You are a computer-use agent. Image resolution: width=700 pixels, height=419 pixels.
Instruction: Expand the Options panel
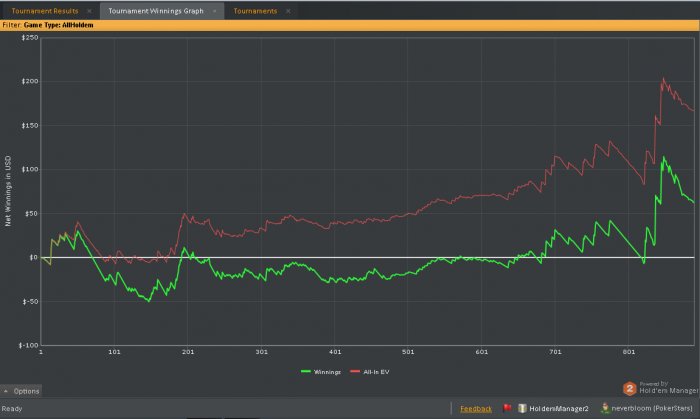21,391
